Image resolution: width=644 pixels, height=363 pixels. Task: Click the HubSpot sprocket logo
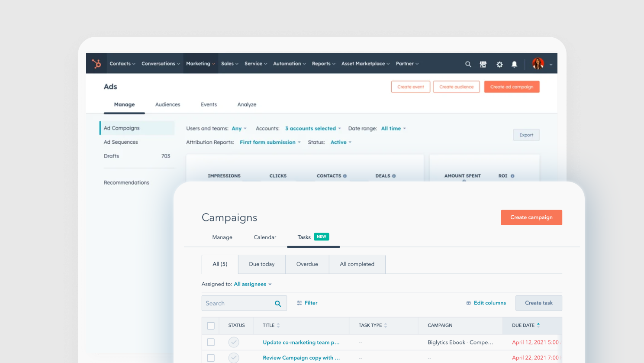coord(97,64)
